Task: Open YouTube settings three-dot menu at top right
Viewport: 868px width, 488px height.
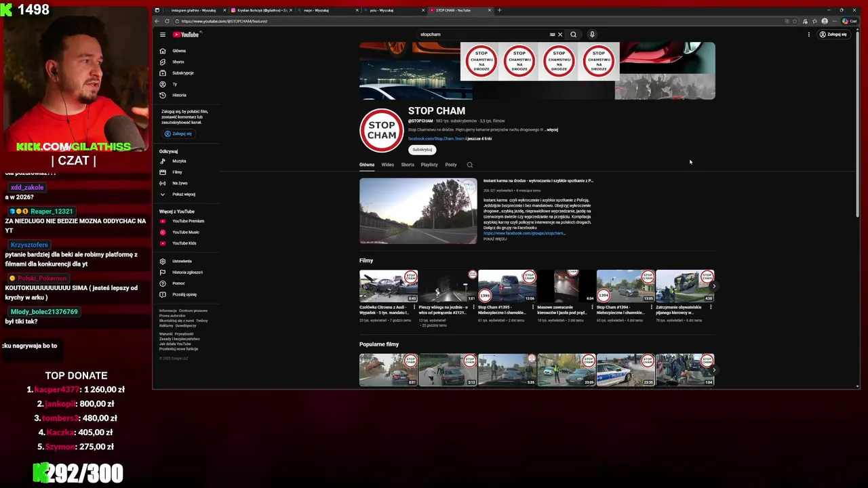Action: coord(808,35)
